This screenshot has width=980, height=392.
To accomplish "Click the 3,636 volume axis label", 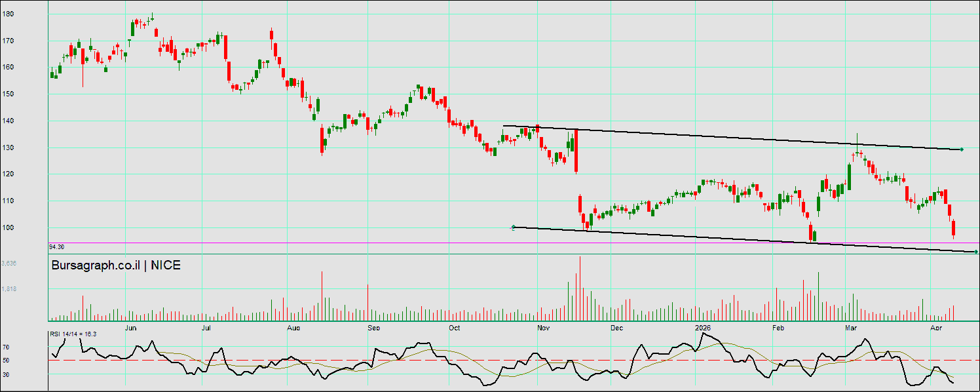I will click(9, 264).
